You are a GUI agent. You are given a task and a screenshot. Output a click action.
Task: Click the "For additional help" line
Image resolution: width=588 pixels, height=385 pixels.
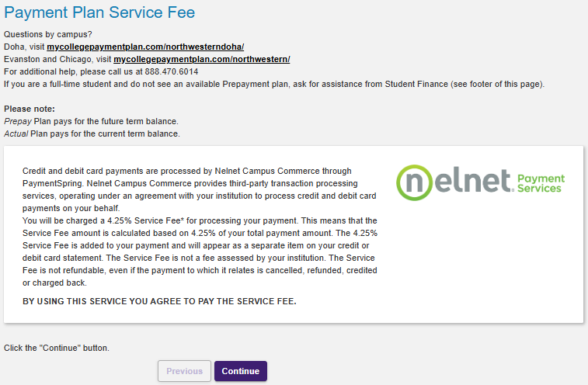(x=101, y=71)
